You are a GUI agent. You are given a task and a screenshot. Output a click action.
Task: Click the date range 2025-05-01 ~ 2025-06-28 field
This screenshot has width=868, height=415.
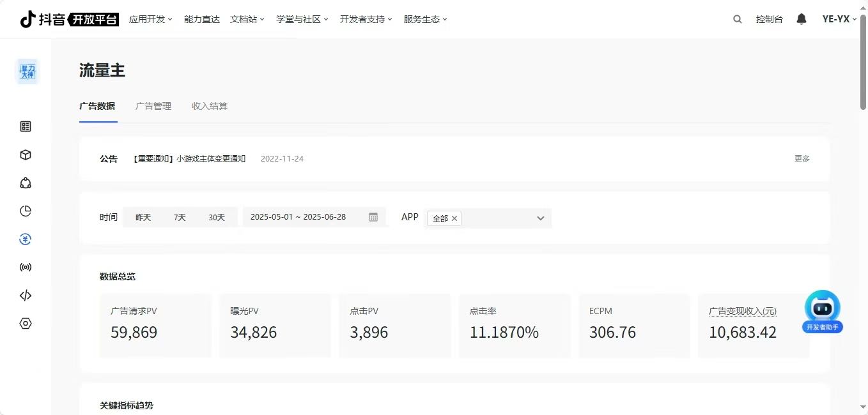(314, 217)
